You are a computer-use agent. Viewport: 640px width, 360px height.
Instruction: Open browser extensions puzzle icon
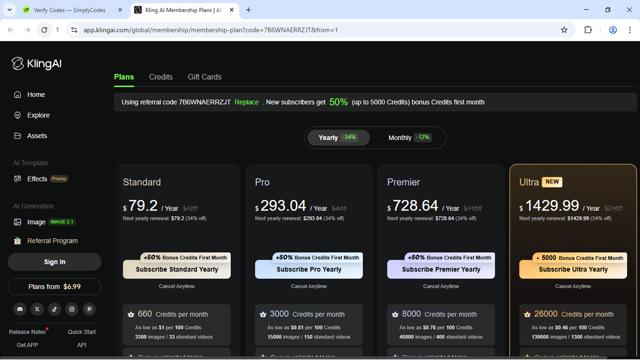[588, 30]
